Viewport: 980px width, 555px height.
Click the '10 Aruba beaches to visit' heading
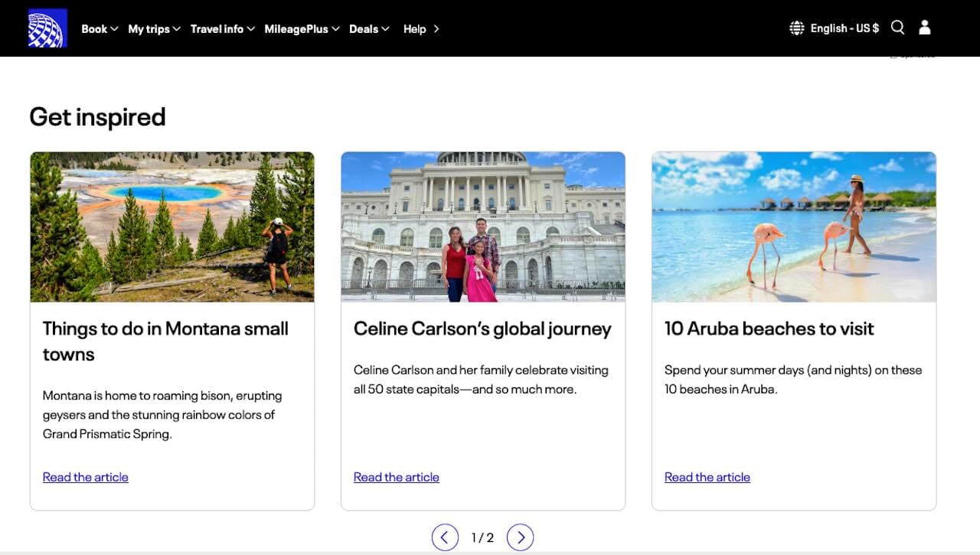point(769,328)
